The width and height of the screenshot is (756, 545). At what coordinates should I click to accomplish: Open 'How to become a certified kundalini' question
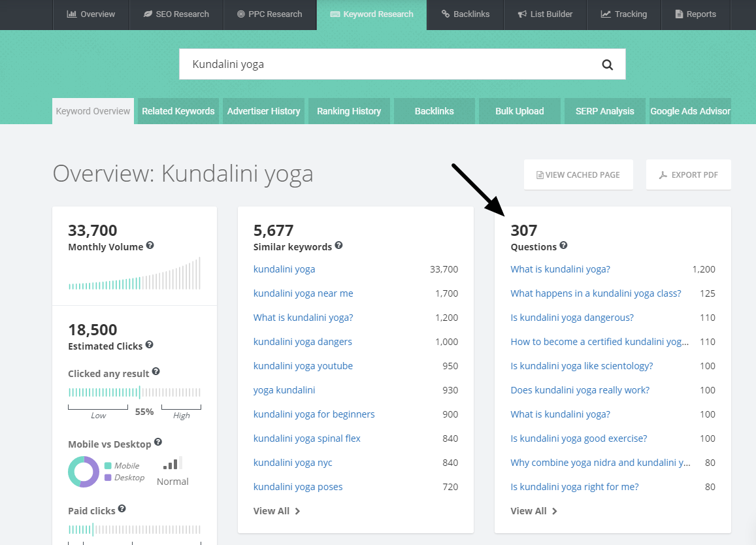tap(600, 342)
